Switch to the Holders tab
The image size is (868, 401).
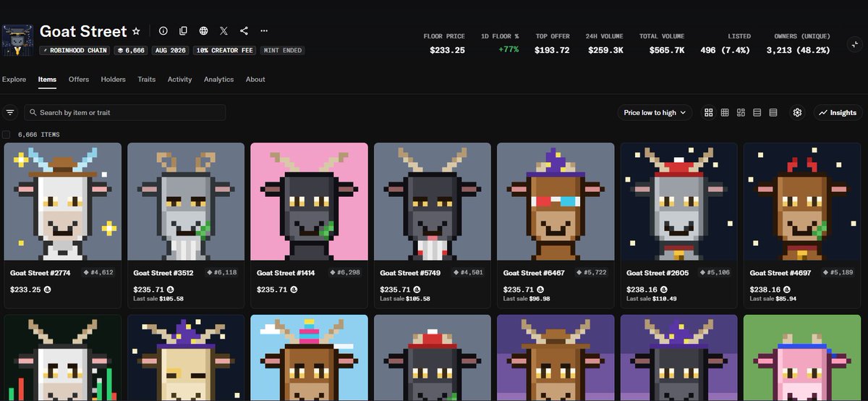pyautogui.click(x=114, y=80)
